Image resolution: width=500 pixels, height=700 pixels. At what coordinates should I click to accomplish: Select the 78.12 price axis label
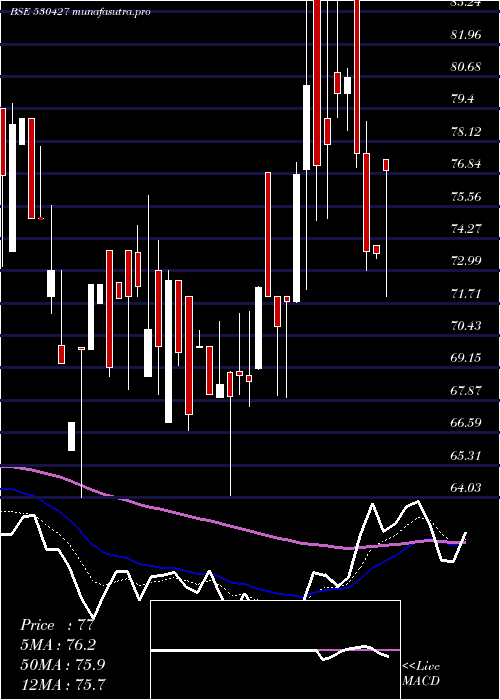pyautogui.click(x=466, y=132)
